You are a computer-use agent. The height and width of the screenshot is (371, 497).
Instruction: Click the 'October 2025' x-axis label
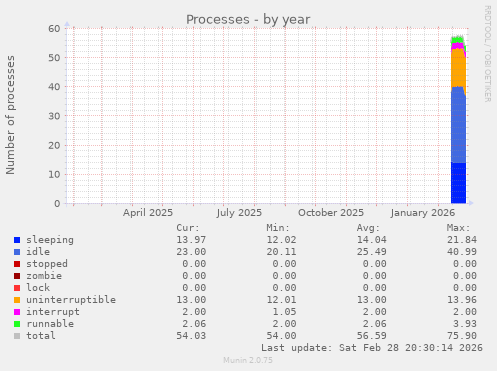[x=331, y=213]
